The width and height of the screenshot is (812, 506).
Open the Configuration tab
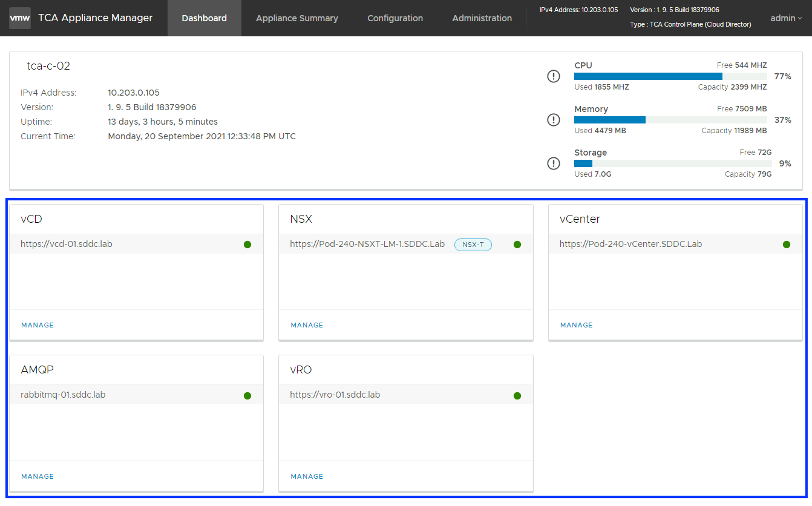click(395, 18)
